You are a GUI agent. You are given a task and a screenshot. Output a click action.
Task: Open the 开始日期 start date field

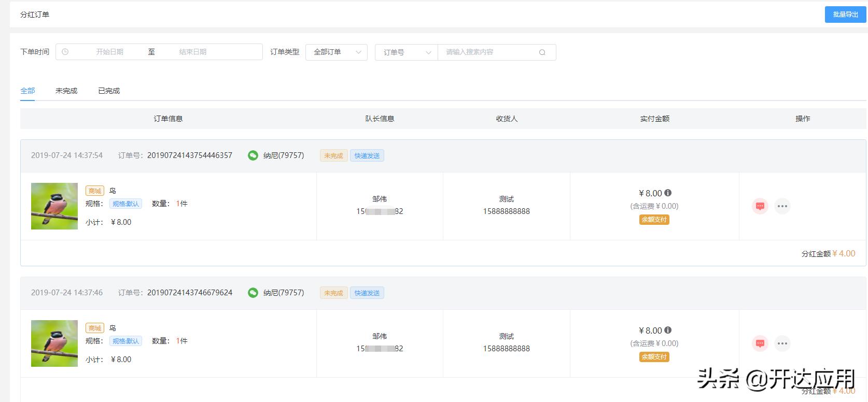109,52
